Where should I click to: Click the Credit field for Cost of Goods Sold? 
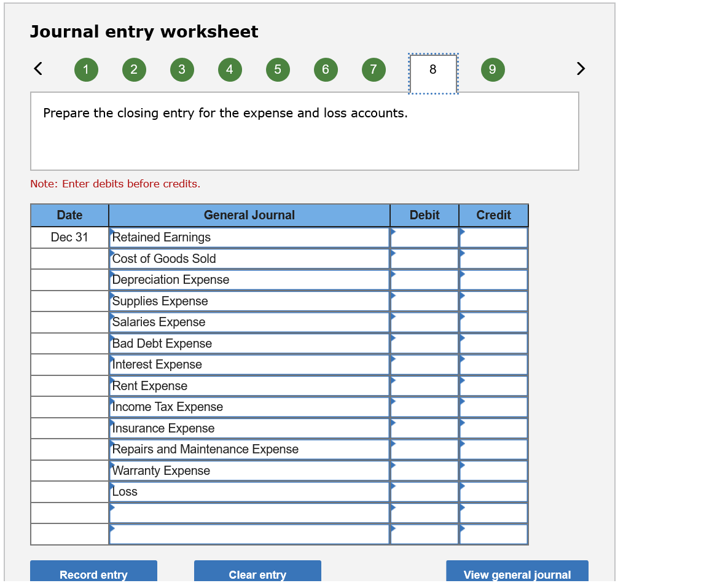coord(493,259)
